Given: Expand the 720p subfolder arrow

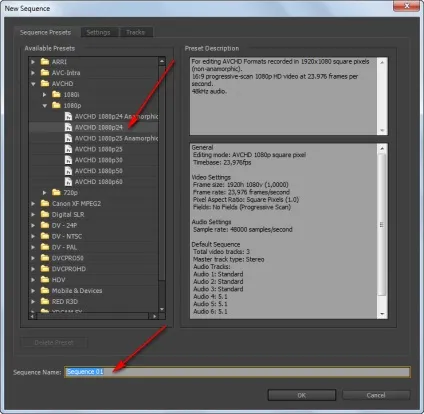Looking at the screenshot, I should [44, 193].
